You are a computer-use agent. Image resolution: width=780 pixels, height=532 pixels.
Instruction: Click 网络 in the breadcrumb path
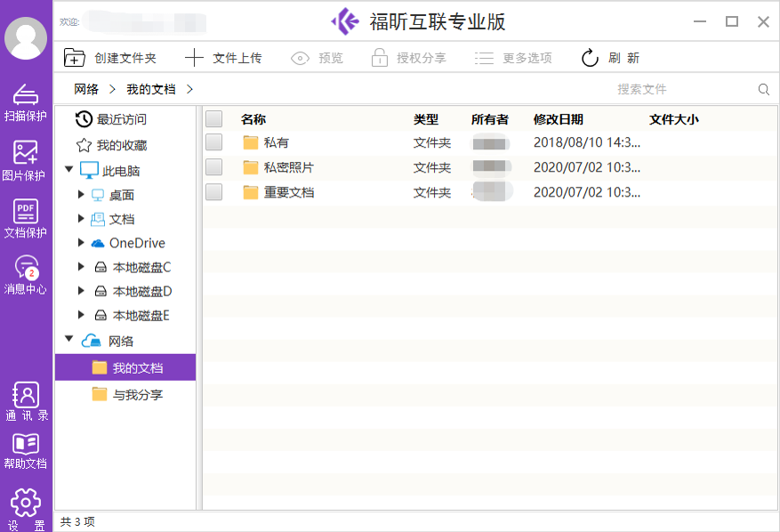[86, 89]
